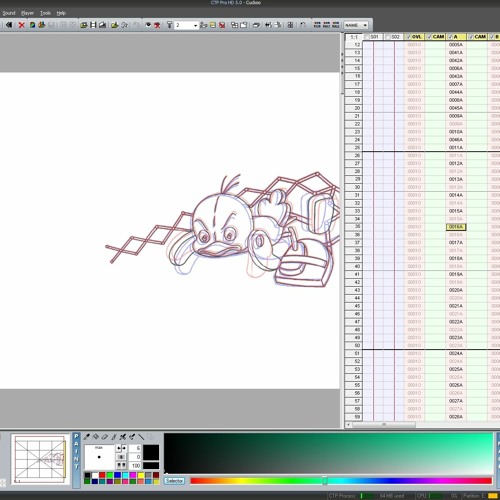Click the field showing 0 in Paint panel
Screen dimensions: 500x500
135,457
